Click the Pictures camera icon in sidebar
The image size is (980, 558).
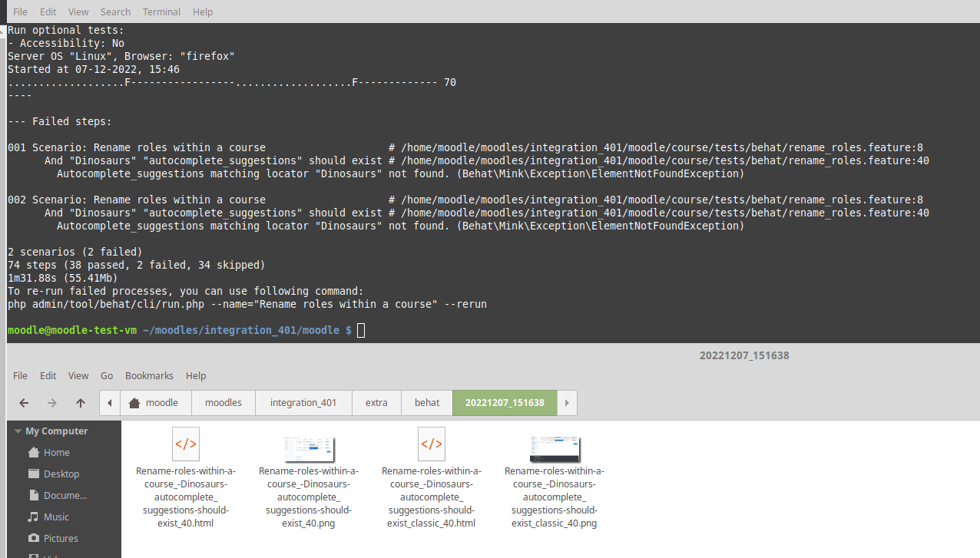[33, 538]
